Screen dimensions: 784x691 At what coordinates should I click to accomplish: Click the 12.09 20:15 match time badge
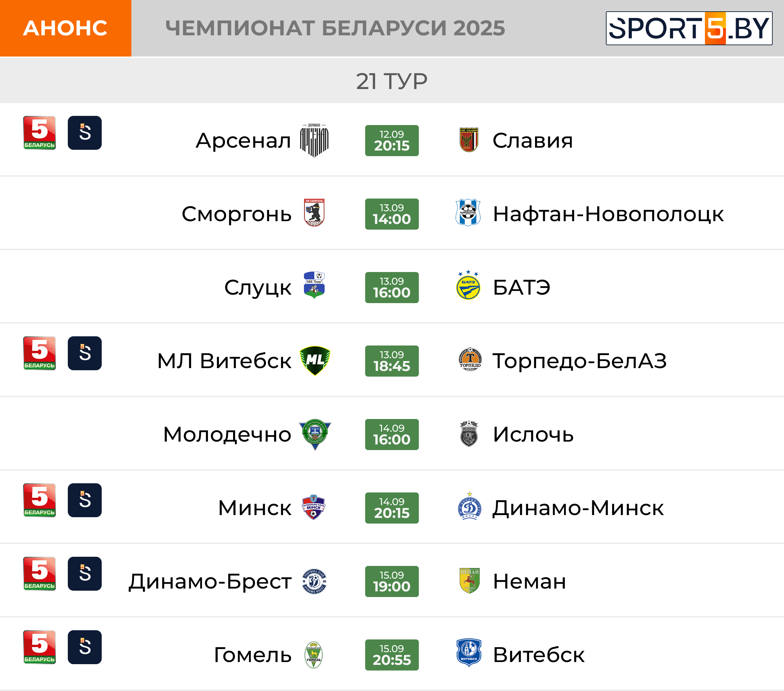(392, 140)
